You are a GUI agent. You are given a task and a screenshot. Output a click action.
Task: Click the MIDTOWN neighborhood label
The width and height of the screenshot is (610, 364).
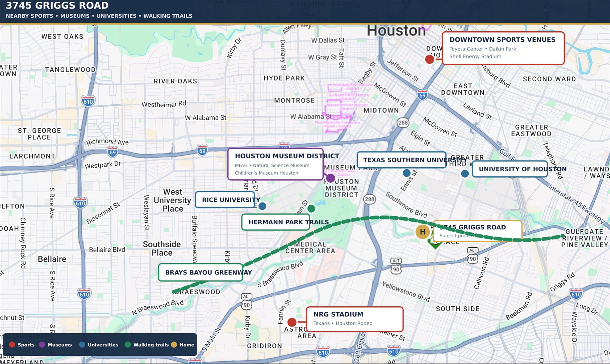point(381,111)
